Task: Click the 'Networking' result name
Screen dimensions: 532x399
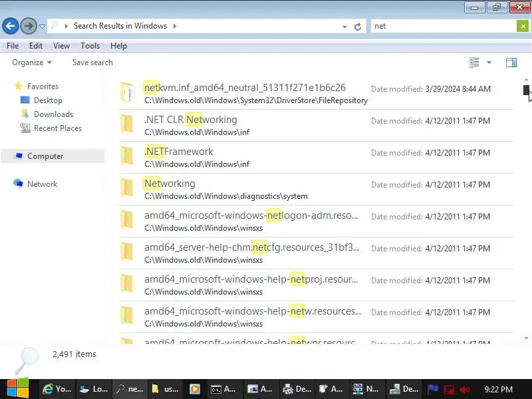Action: (170, 184)
